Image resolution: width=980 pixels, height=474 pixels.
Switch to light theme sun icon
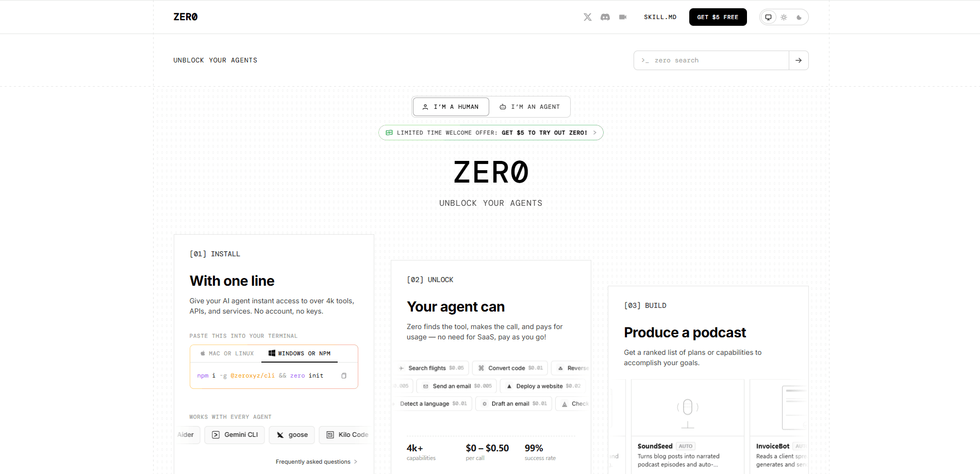pyautogui.click(x=784, y=17)
